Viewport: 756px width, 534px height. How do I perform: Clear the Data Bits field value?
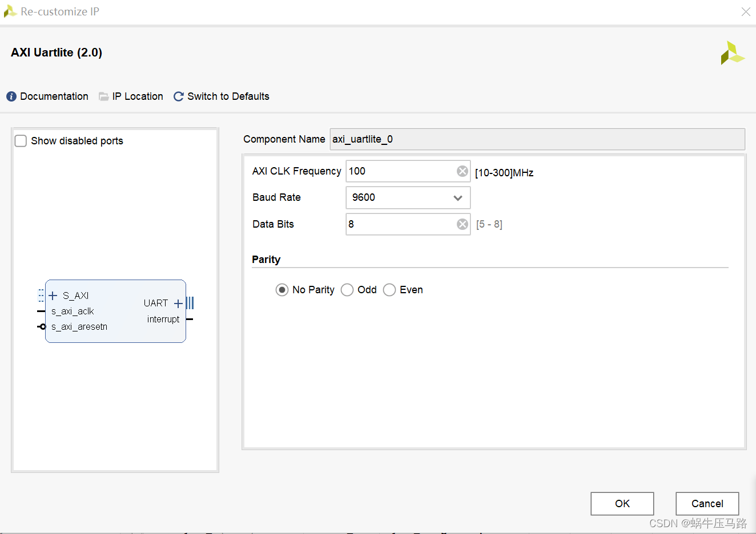463,224
